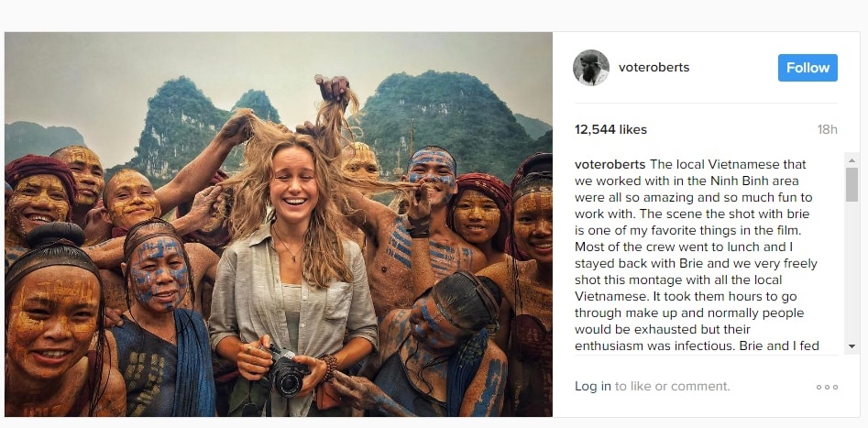
Task: Click the camera held in the photo
Action: click(x=286, y=373)
